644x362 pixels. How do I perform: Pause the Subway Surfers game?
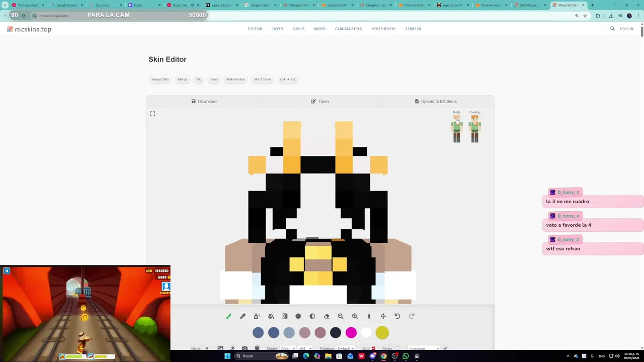(7, 271)
